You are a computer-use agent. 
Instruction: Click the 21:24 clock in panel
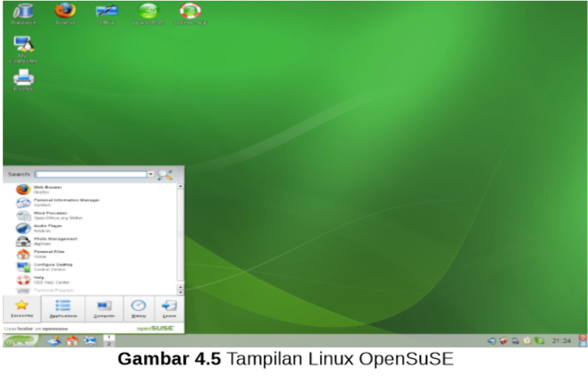[561, 340]
